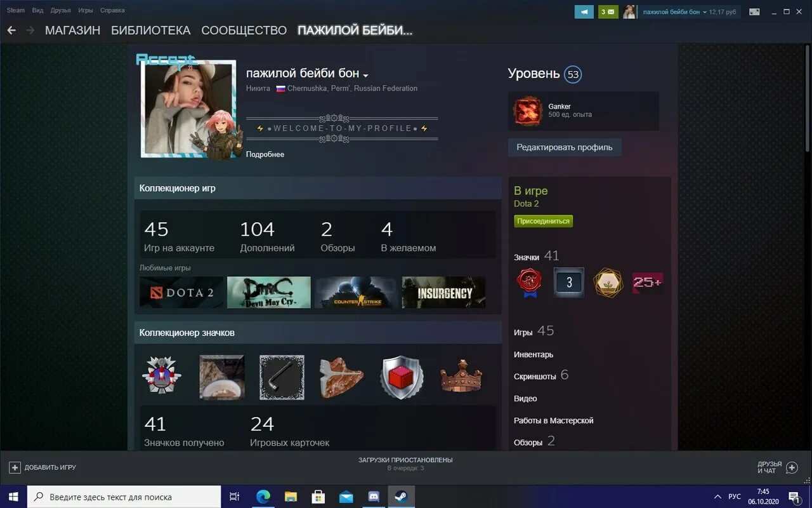Open File Explorer from taskbar
This screenshot has height=508, width=812.
pyautogui.click(x=291, y=497)
